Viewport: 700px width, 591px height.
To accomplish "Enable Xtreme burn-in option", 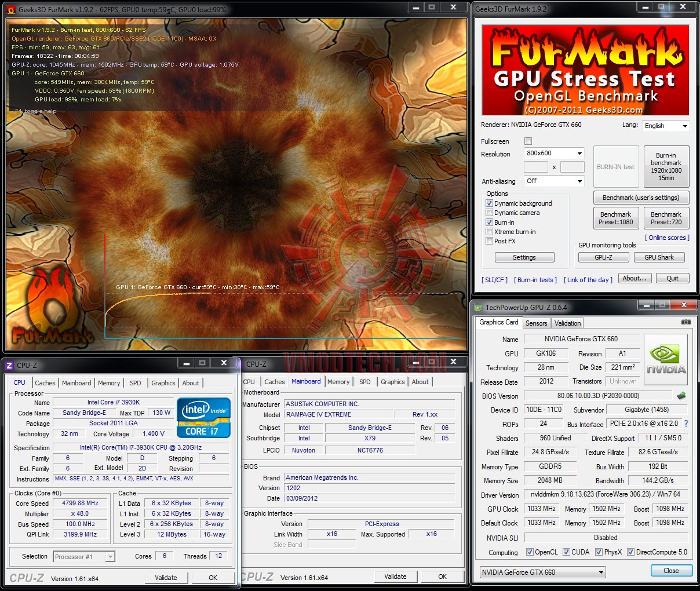I will tap(489, 232).
